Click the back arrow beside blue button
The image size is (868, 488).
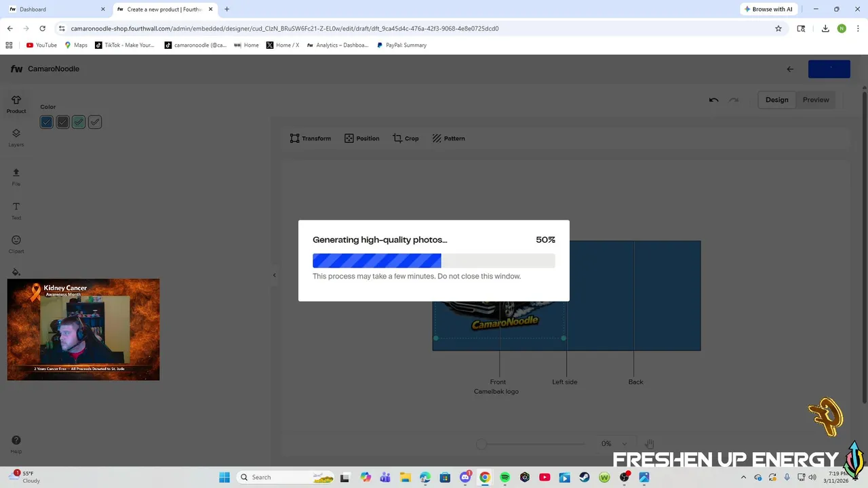click(x=790, y=69)
